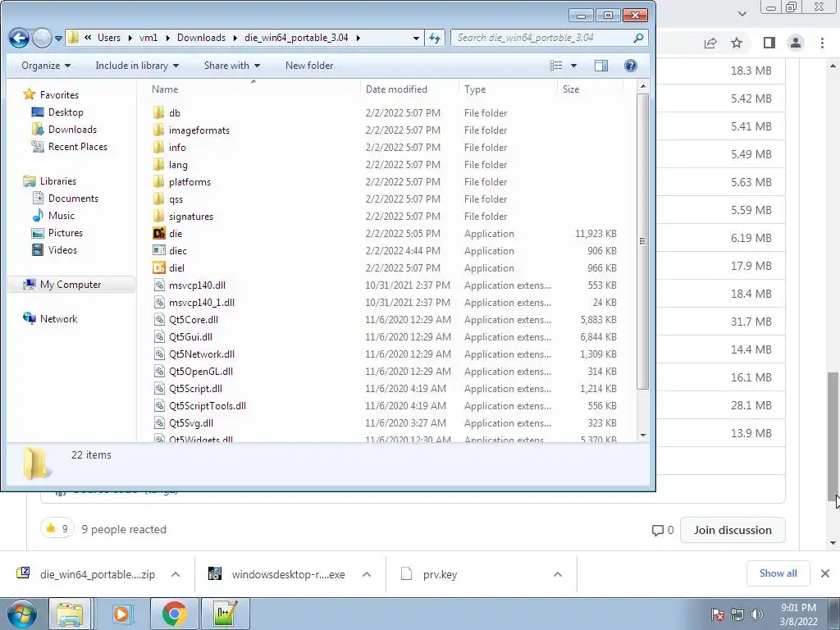Click vm1 in address breadcrumb

(x=148, y=38)
